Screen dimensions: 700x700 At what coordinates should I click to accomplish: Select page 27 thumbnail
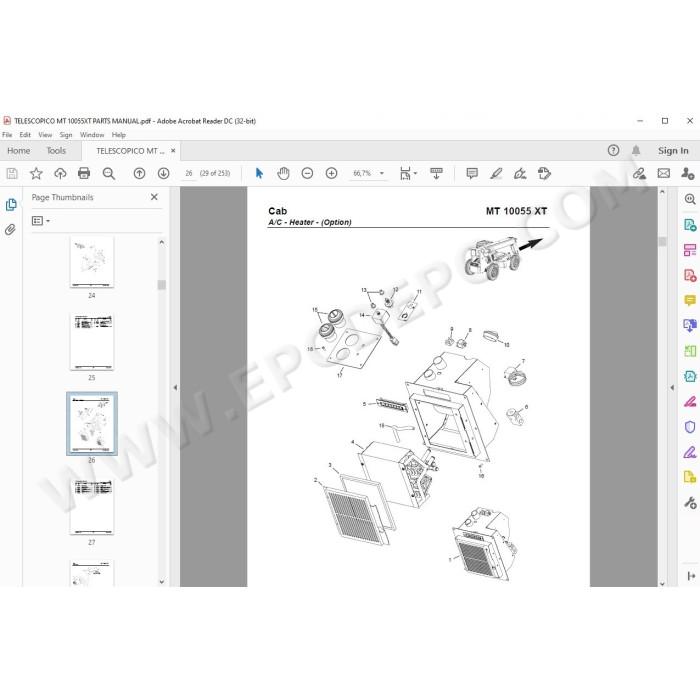(x=92, y=506)
